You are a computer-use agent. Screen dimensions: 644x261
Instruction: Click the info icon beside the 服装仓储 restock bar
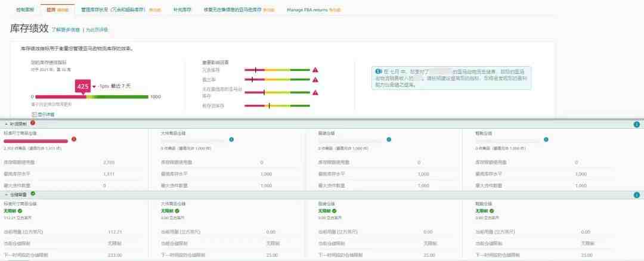pyautogui.click(x=389, y=139)
